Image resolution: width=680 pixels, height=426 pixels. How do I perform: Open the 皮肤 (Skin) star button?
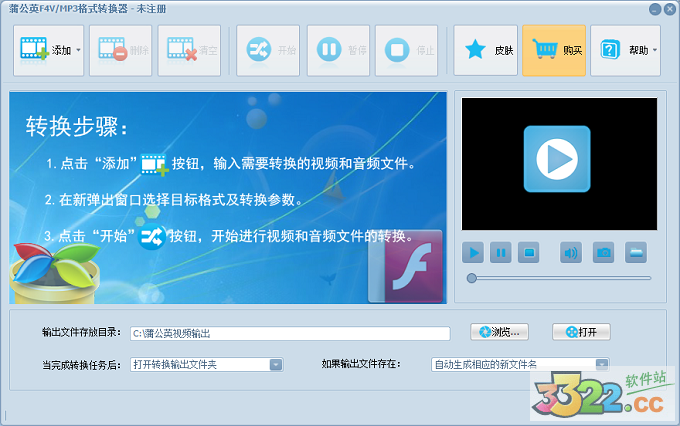click(x=486, y=50)
